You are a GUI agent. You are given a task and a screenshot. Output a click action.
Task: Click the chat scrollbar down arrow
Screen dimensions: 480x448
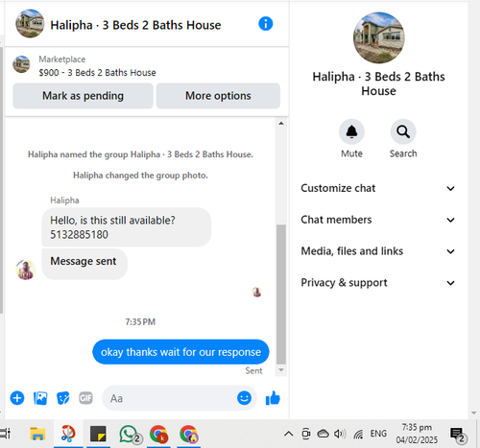(x=281, y=370)
